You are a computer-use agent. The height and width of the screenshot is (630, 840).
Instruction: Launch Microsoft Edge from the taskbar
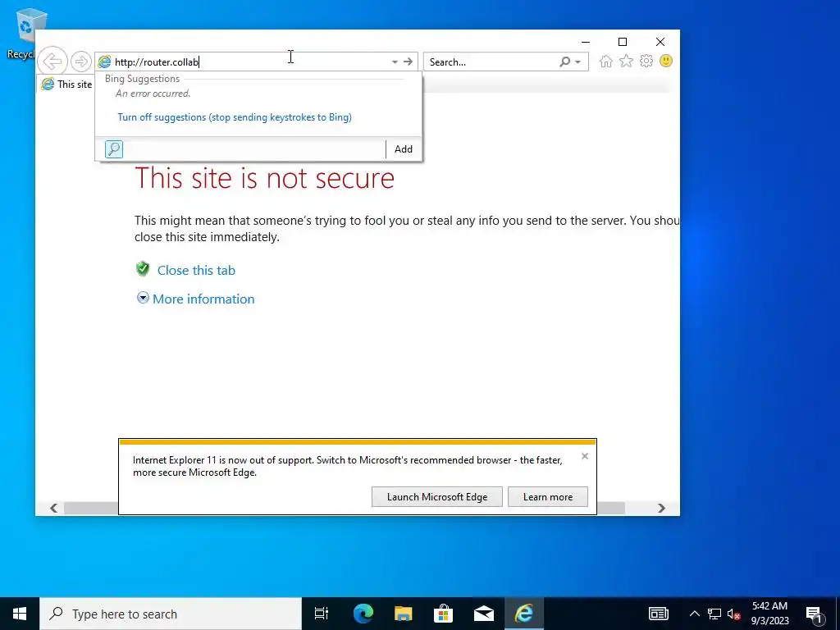click(363, 614)
